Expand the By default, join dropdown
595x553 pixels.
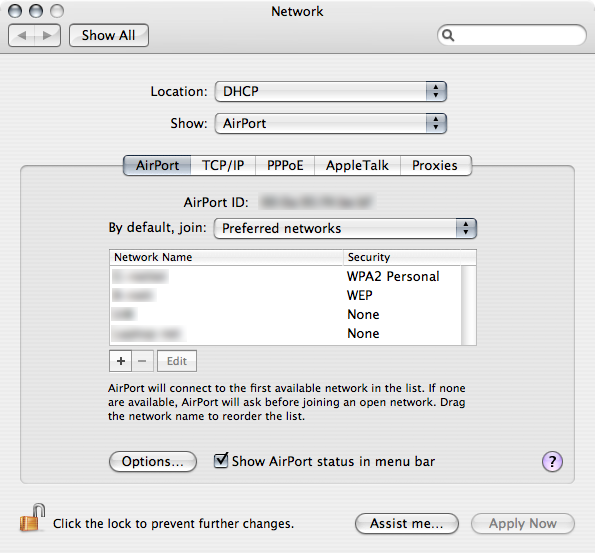click(345, 228)
